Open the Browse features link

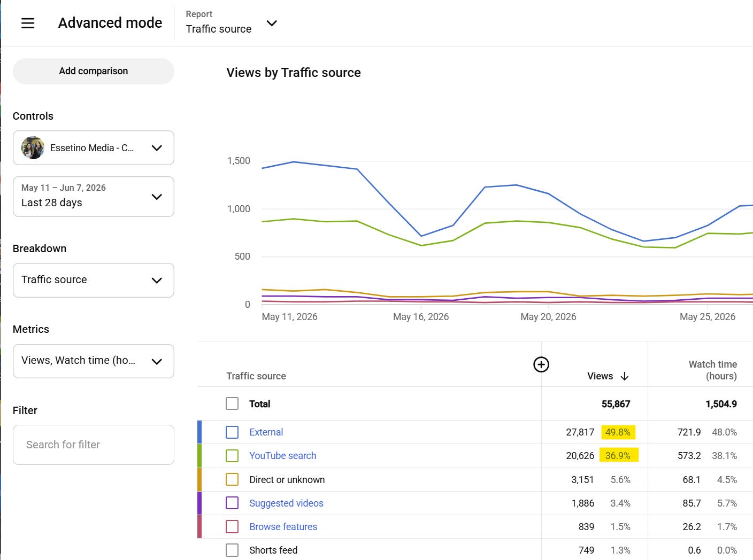283,527
